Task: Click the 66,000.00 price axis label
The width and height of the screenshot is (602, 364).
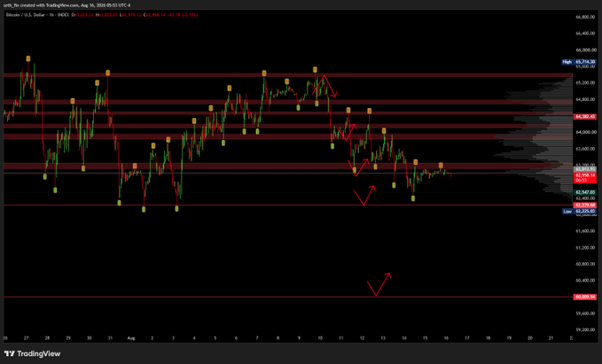Action: (586, 50)
